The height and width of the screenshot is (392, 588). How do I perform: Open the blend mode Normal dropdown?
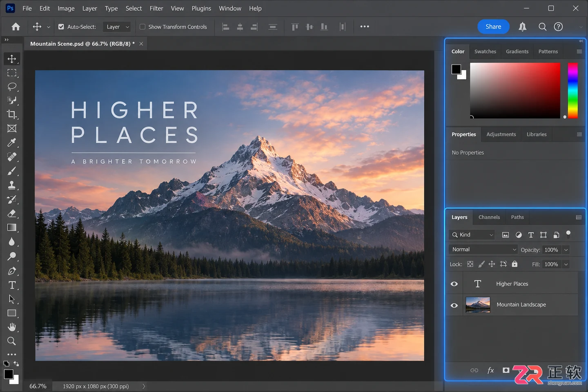coord(483,249)
